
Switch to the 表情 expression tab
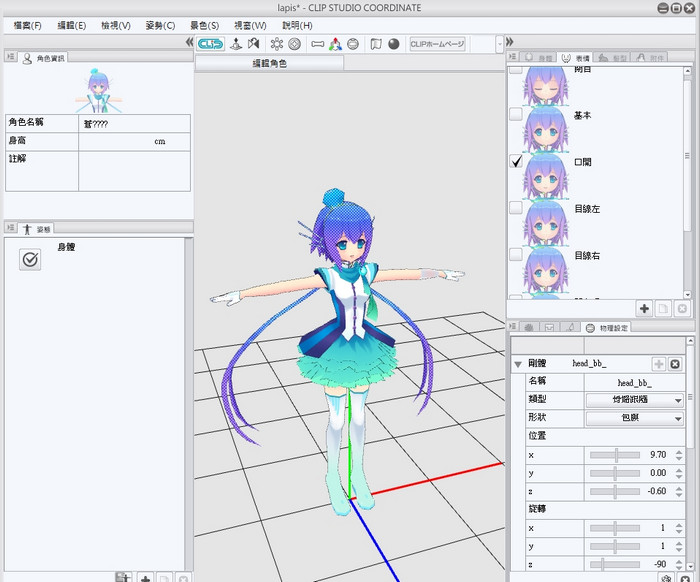tap(575, 58)
